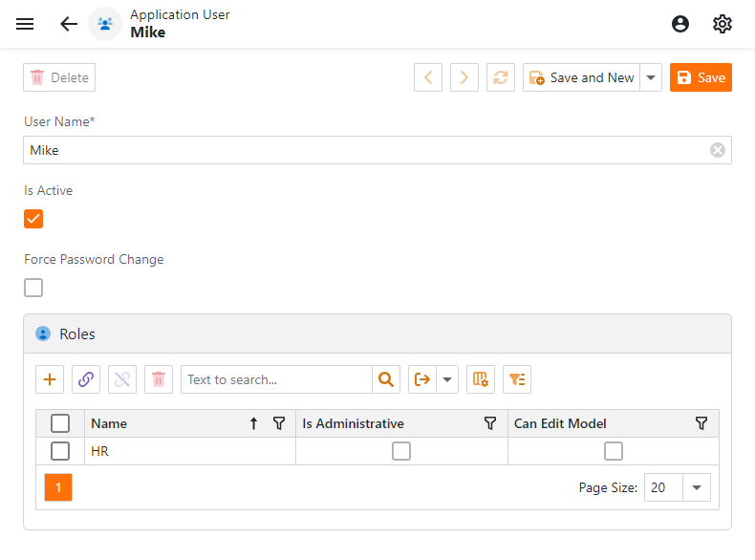The height and width of the screenshot is (560, 755).
Task: Go back with the left arrow
Action: coord(69,24)
